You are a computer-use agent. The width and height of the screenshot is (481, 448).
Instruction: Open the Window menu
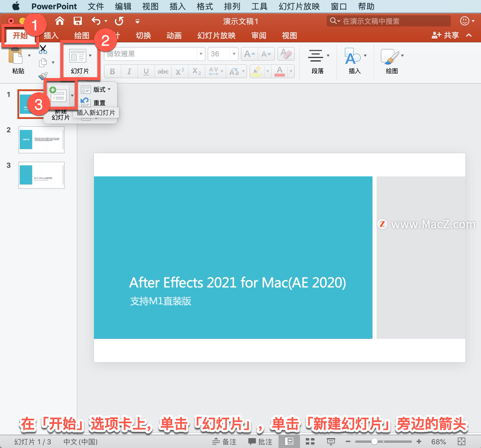339,6
